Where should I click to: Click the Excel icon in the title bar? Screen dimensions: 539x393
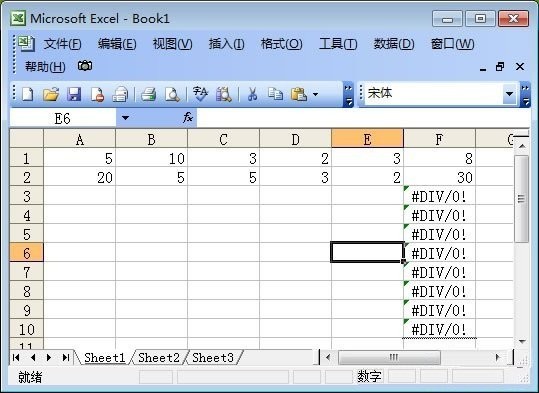pyautogui.click(x=18, y=18)
